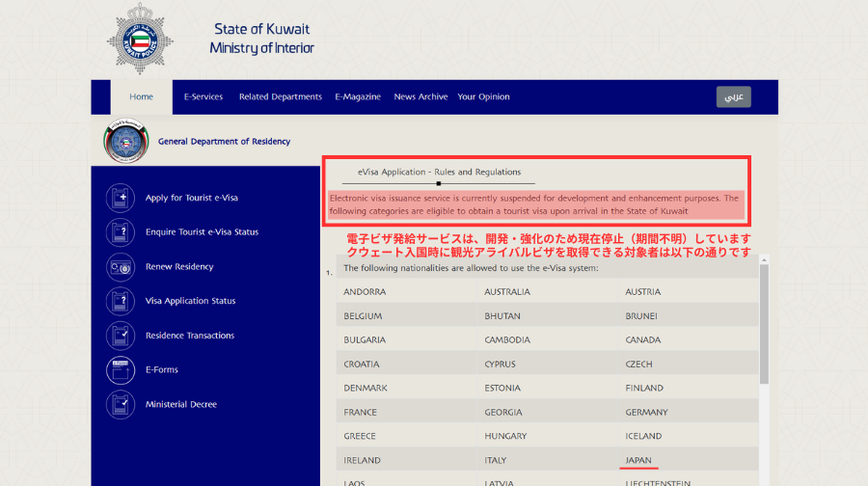Viewport: 868px width, 486px height.
Task: Click the Renew Residency icon
Action: 121,267
